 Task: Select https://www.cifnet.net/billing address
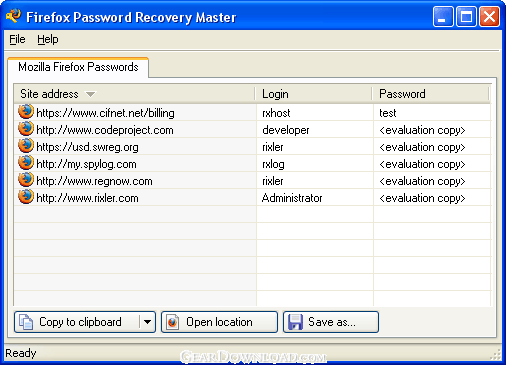point(105,113)
